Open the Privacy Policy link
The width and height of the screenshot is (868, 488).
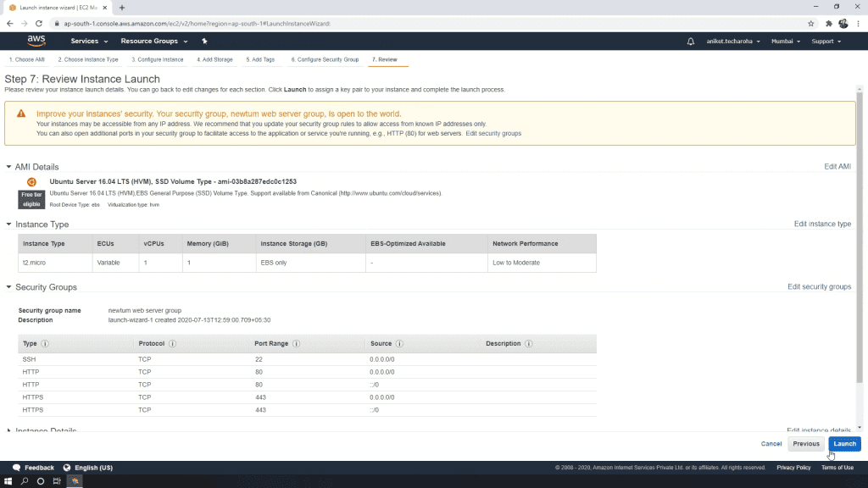(x=793, y=468)
